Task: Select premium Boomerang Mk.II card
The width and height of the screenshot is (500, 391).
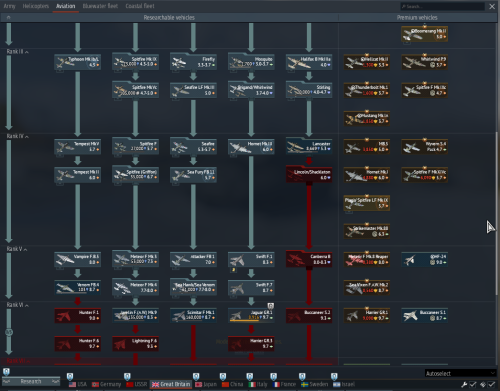Action: point(425,34)
